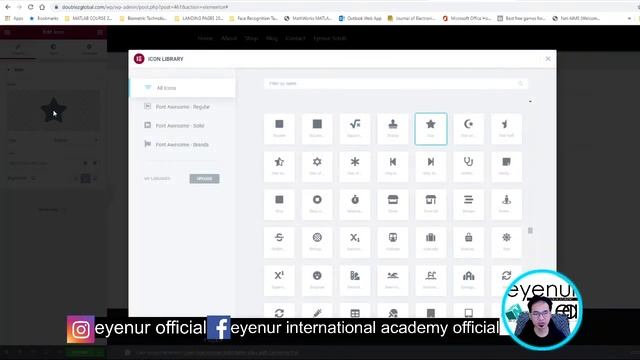Choose the Table icon

point(355,311)
